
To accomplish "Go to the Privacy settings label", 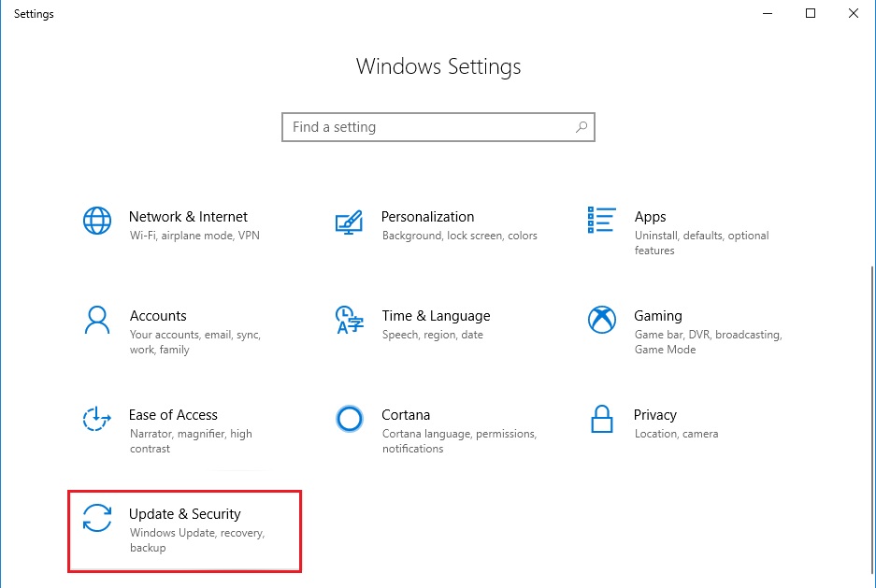I will [x=654, y=415].
